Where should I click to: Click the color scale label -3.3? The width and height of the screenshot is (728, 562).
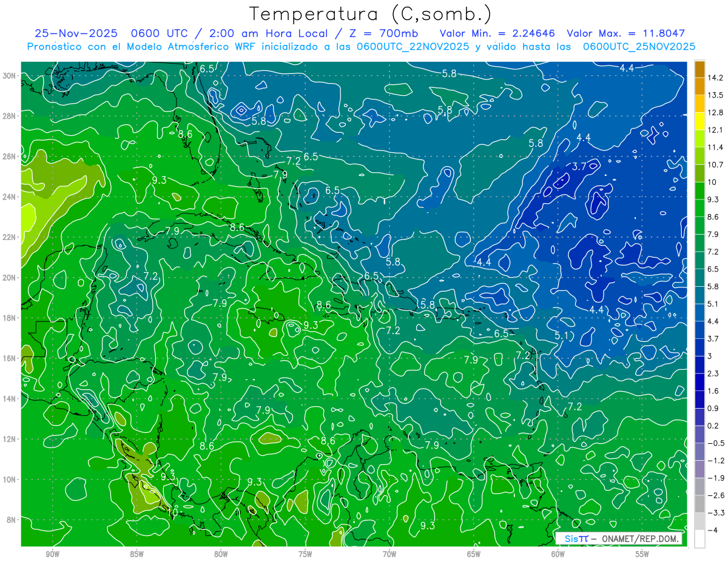click(x=715, y=513)
